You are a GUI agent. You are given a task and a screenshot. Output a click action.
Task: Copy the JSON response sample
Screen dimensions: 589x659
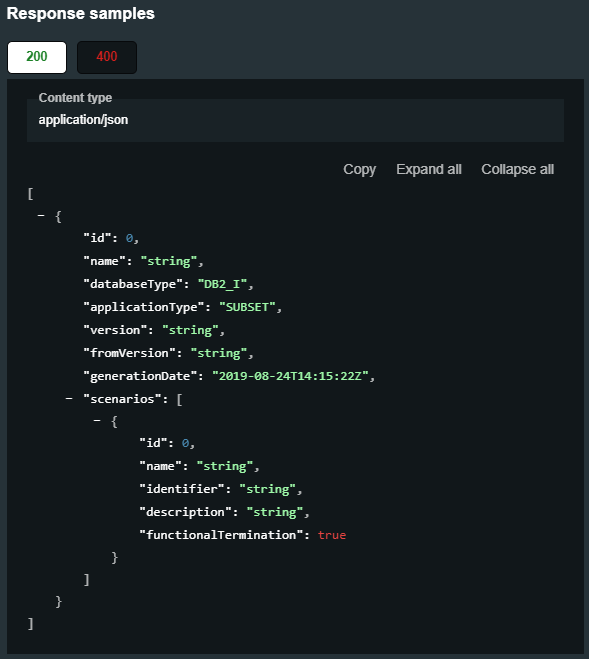(x=359, y=169)
